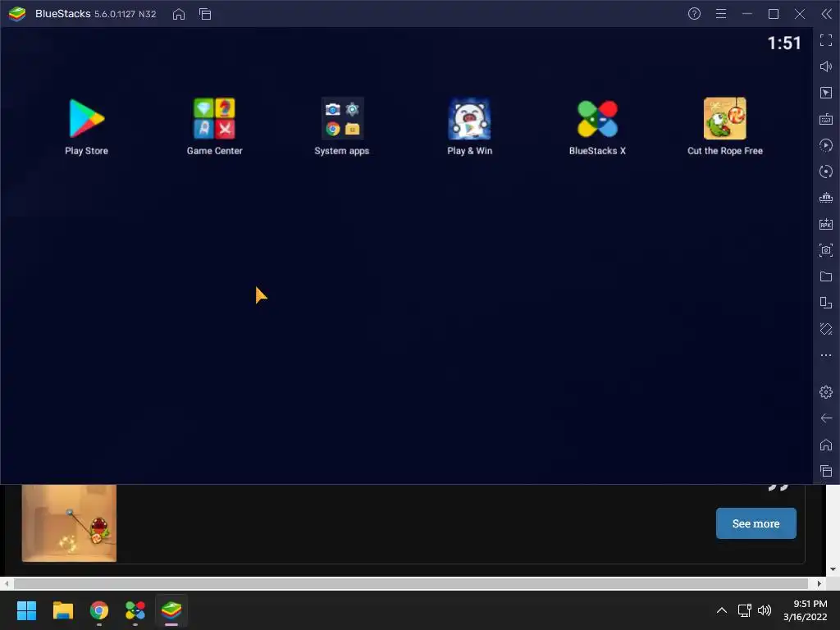Click the horizontal scrollbar in background window
The height and width of the screenshot is (630, 840).
410,583
